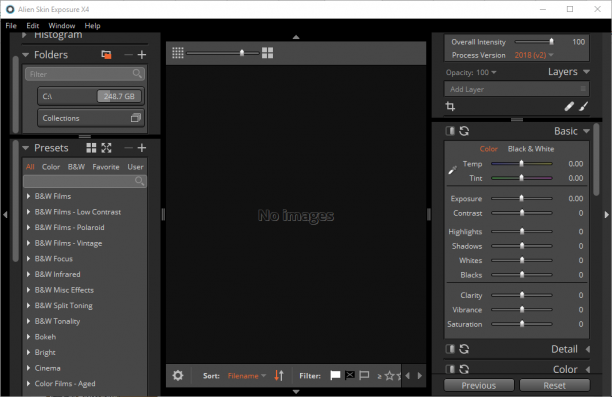This screenshot has width=612, height=397.
Task: Hide the top toolbar arrow
Action: click(x=296, y=37)
